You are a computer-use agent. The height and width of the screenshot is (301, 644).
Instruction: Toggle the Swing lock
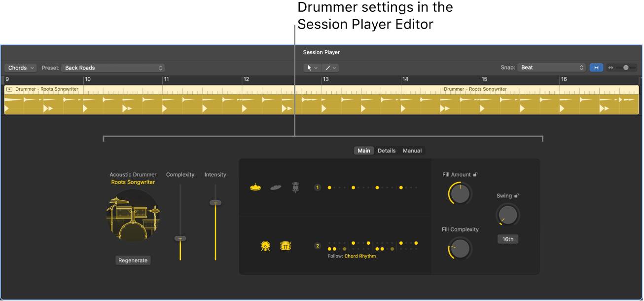tap(517, 195)
